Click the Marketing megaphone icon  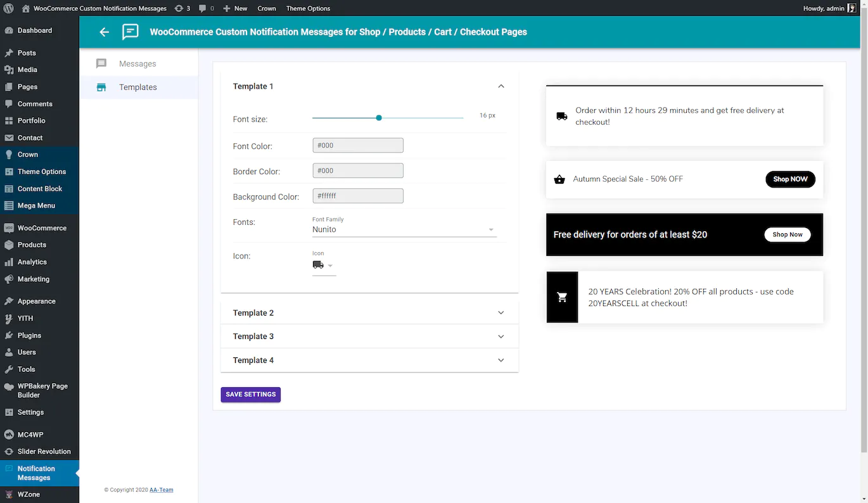[9, 279]
